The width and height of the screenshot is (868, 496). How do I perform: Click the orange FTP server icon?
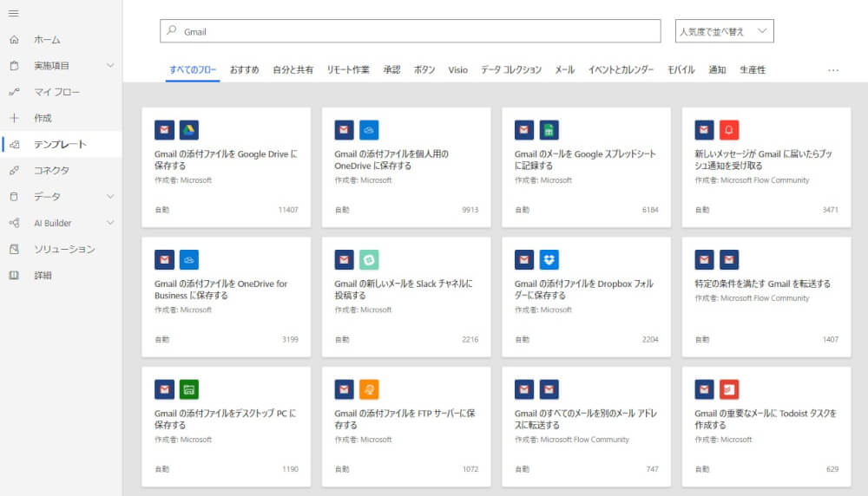click(x=369, y=389)
